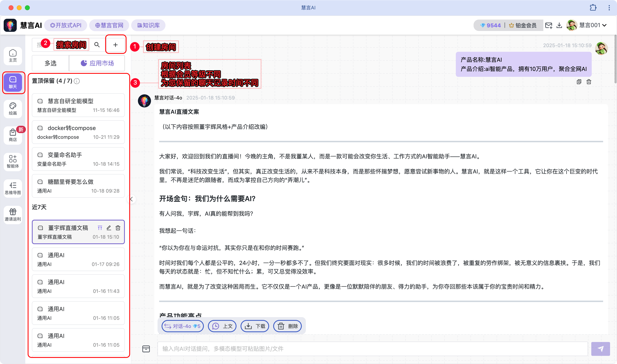617x364 pixels.
Task: Open the 思维导图 mind map sidebar icon
Action: point(13,188)
